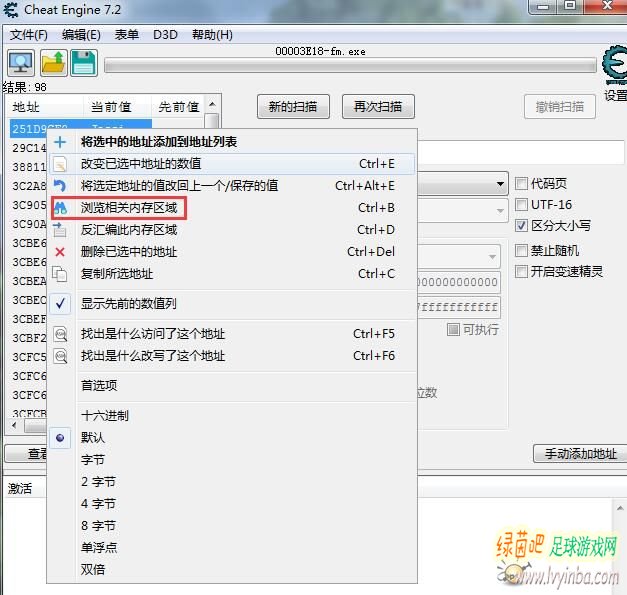Viewport: 627px width, 595px height.
Task: Click the Cheat Engine logo settings icon
Action: [x=615, y=65]
